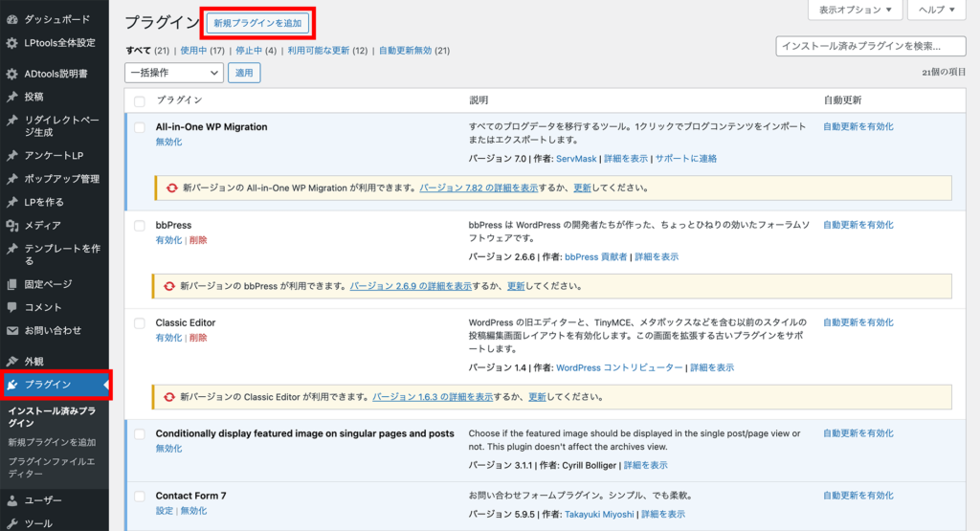Click the ADtools説明書 gear icon
Screen dimensions: 980x531
click(11, 74)
